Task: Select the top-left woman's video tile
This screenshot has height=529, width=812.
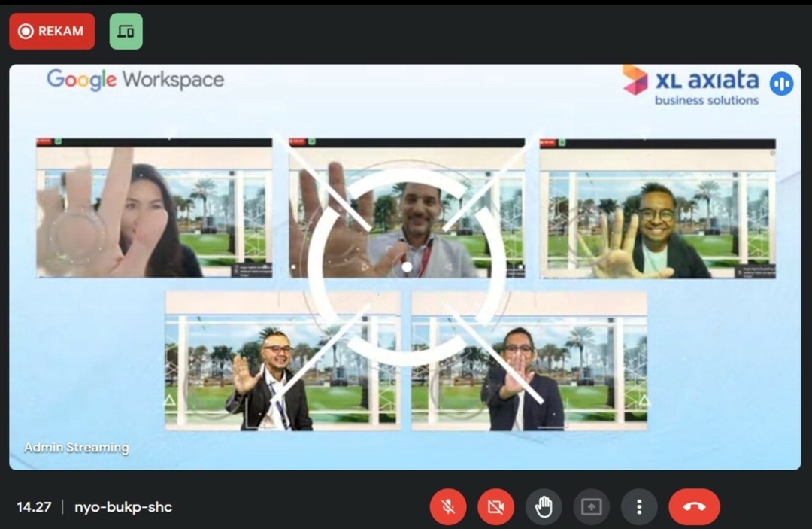Action: coord(154,208)
